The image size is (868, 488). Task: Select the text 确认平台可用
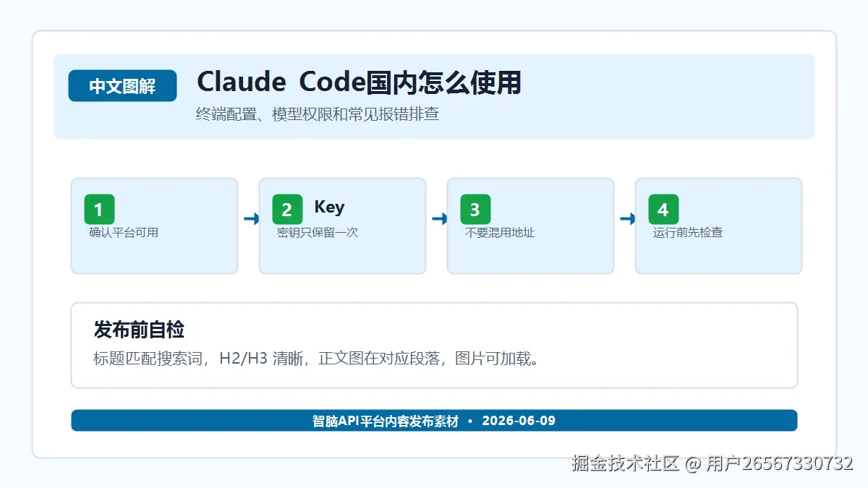coord(124,233)
